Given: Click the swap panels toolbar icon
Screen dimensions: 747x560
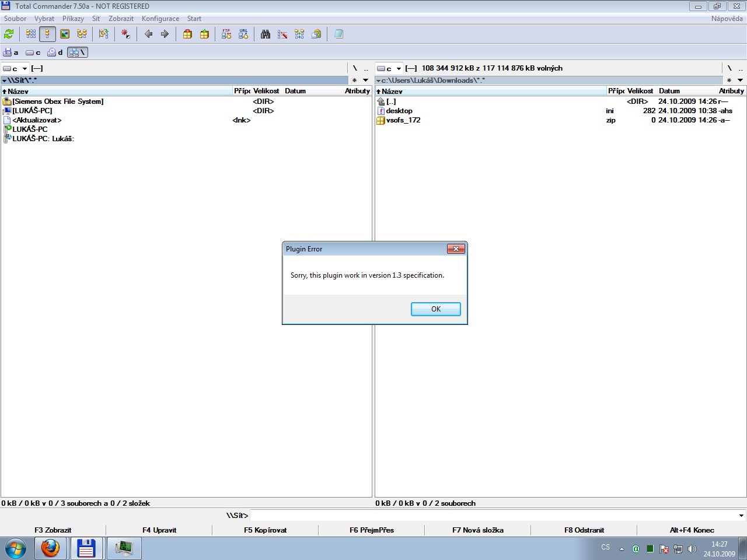Looking at the screenshot, I should click(x=104, y=34).
